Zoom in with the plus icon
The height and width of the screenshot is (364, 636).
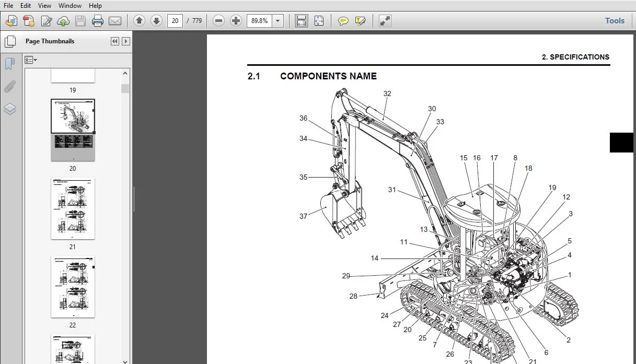236,21
